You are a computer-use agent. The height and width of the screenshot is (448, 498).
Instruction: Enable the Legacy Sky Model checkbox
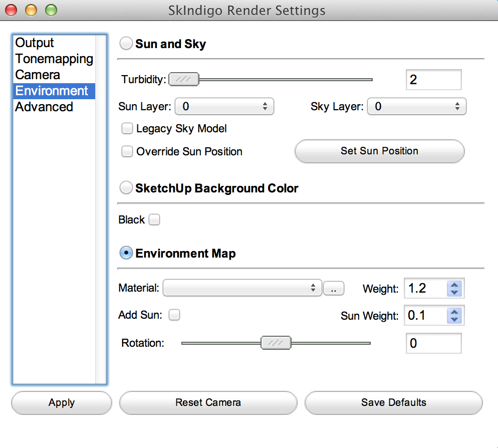click(x=127, y=129)
